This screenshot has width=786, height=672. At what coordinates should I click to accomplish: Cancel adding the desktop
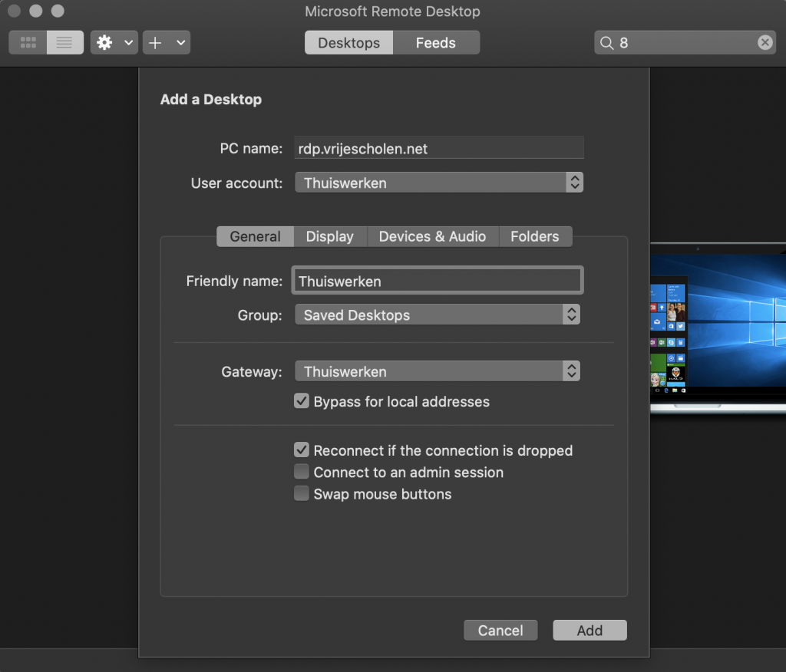500,630
